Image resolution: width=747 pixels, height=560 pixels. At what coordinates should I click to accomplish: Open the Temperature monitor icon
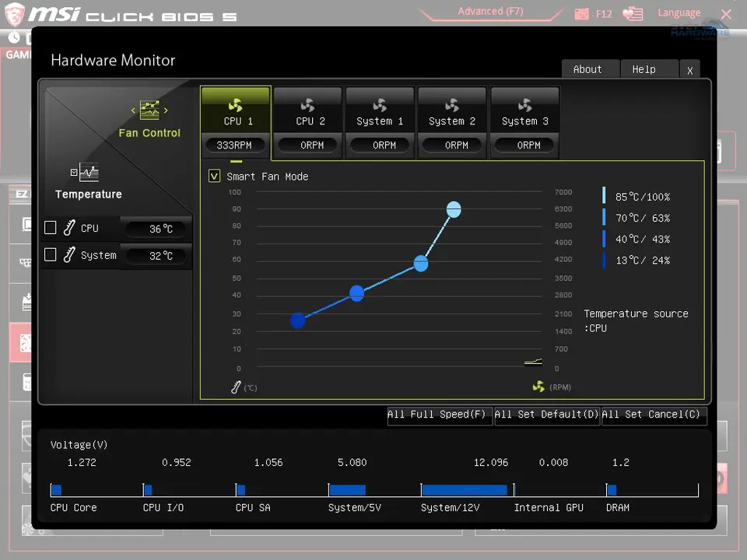click(x=85, y=173)
